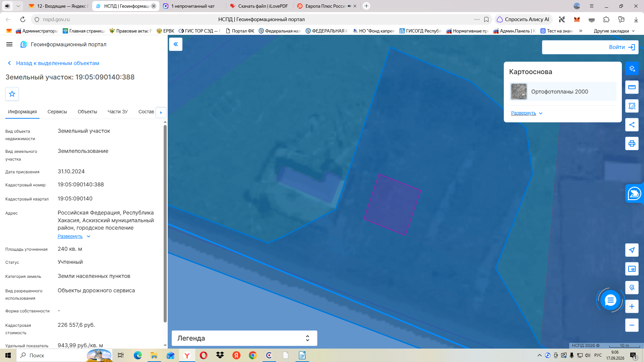
Task: Show hidden bookmarks chevron
Action: pos(581,31)
